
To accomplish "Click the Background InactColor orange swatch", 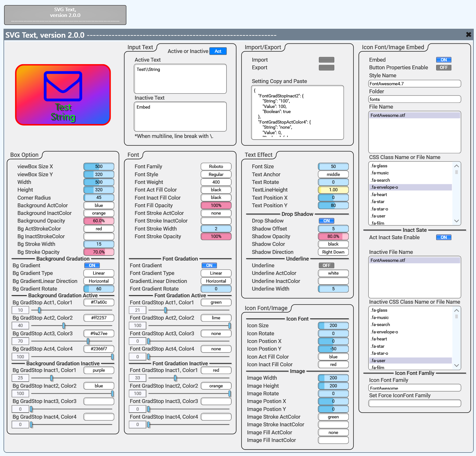I will point(99,213).
